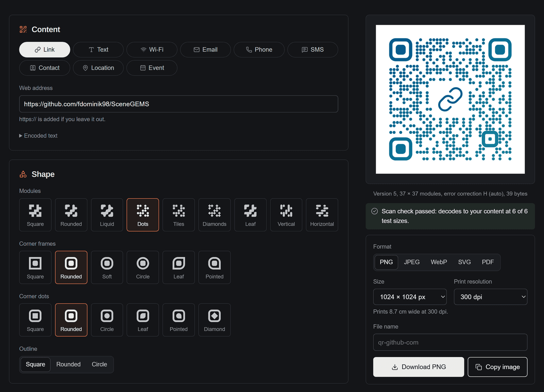Choose WebP export format
Screen dimensions: 544x392
[x=439, y=262]
